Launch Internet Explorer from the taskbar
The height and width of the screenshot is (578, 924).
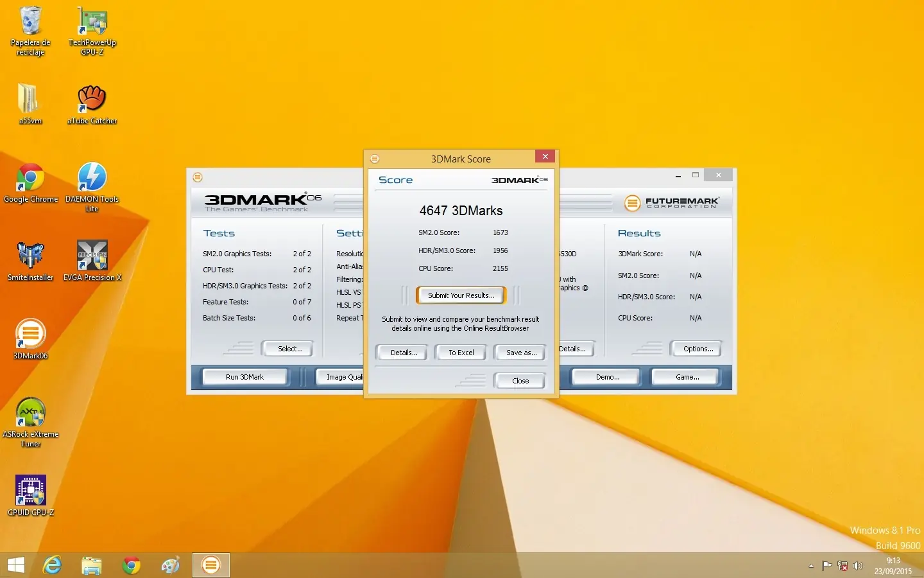[52, 565]
